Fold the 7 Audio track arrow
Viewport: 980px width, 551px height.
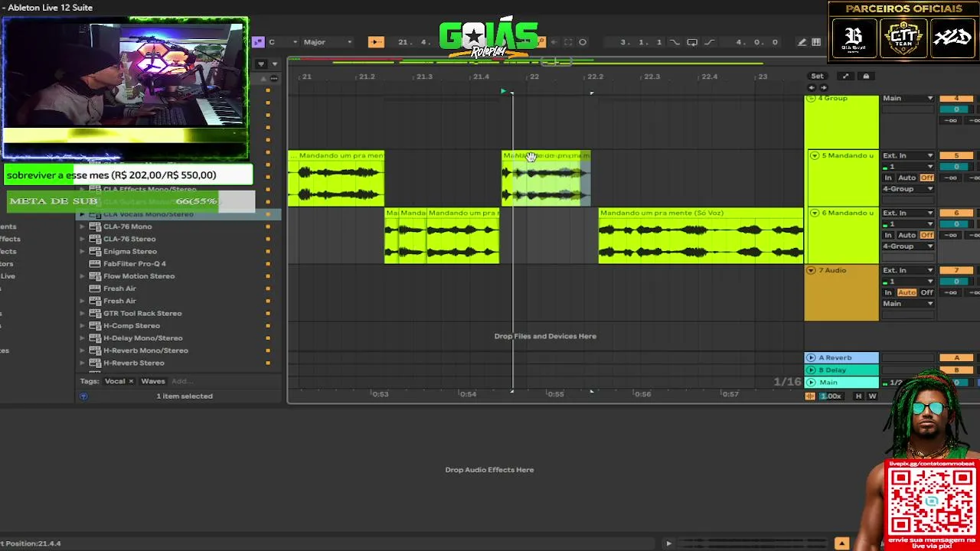point(811,271)
